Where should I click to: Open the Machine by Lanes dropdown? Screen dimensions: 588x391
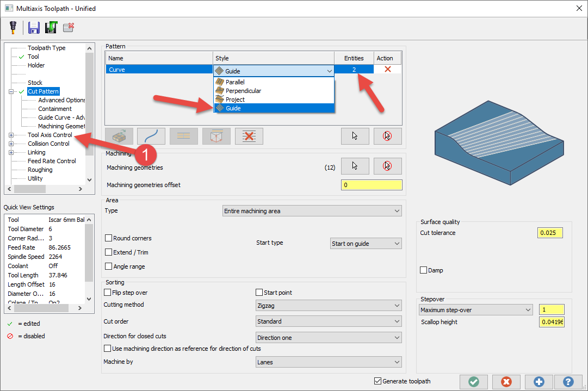(x=329, y=362)
